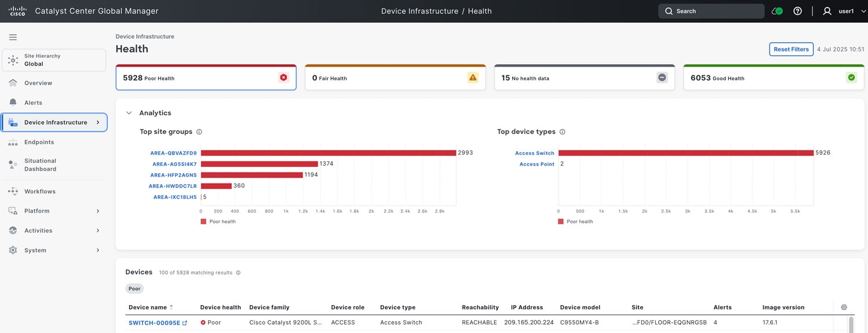
Task: Open the Site Hierarchy Global selector
Action: (54, 60)
